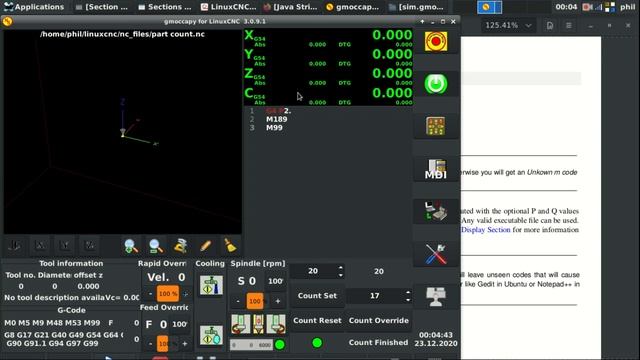Viewport: 640px width, 360px height.
Task: Reset feed override to 100%
Action: (180, 324)
